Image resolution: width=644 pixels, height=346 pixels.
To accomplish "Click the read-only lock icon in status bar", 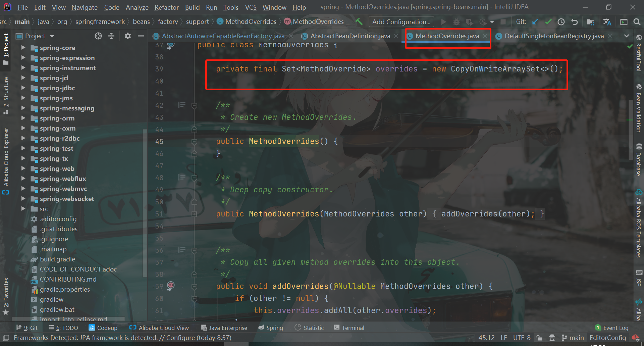I will coord(539,338).
